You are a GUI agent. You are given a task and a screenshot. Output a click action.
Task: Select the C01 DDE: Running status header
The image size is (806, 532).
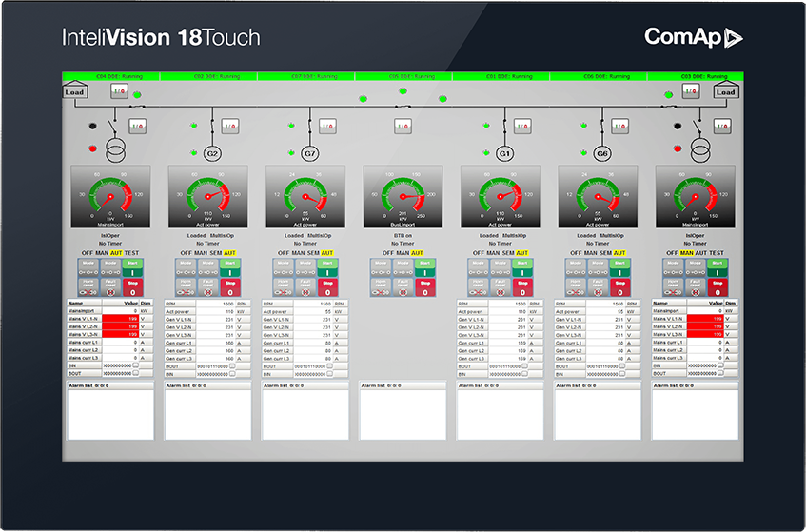coord(501,76)
